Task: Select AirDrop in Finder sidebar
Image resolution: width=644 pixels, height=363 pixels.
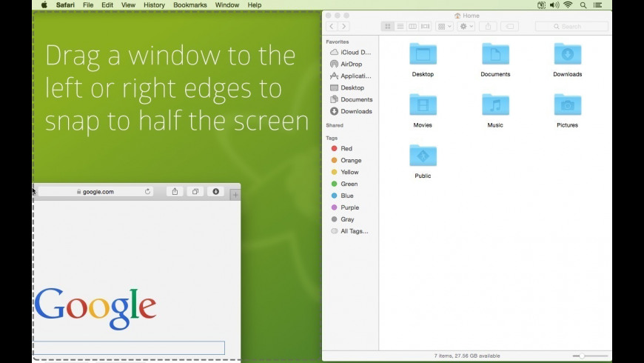Action: coord(351,64)
